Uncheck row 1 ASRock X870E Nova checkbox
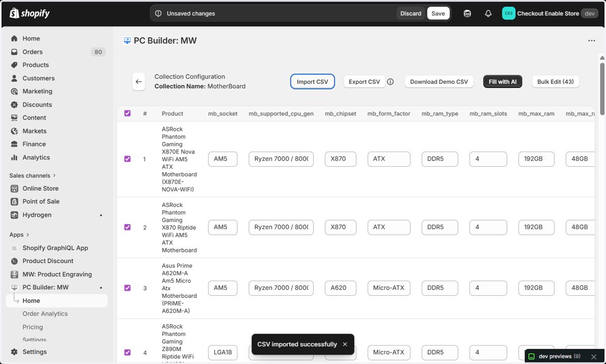 point(127,159)
